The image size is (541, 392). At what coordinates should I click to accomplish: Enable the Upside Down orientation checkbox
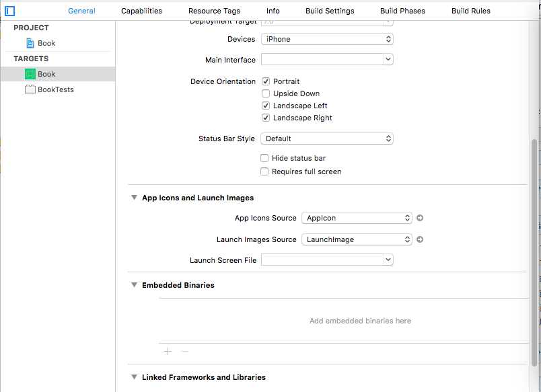[x=266, y=93]
